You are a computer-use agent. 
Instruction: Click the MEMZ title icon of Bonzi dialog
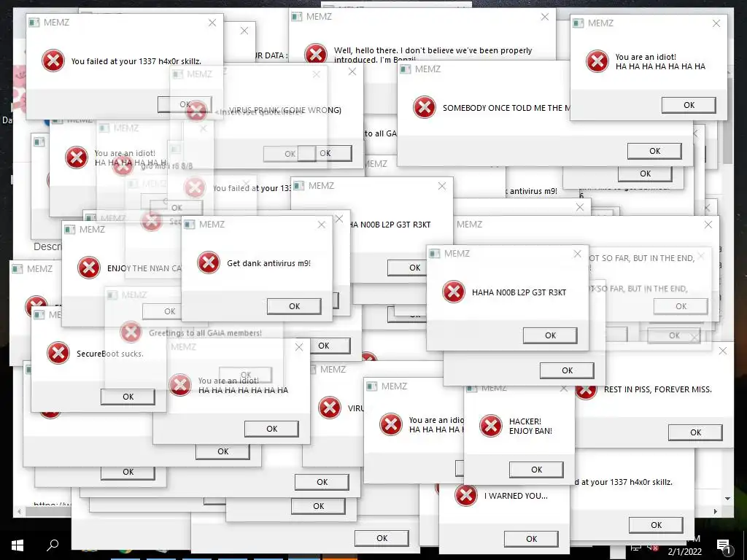296,17
